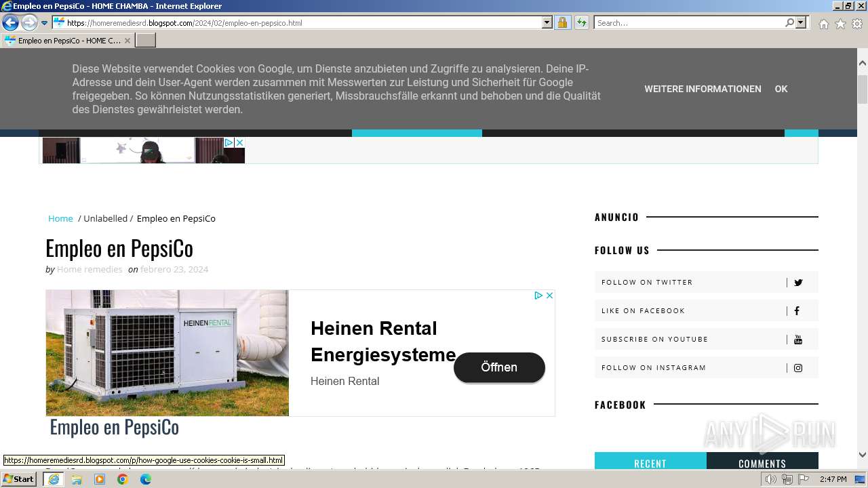Open the media player taskbar icon
The image size is (868, 488).
tap(100, 479)
